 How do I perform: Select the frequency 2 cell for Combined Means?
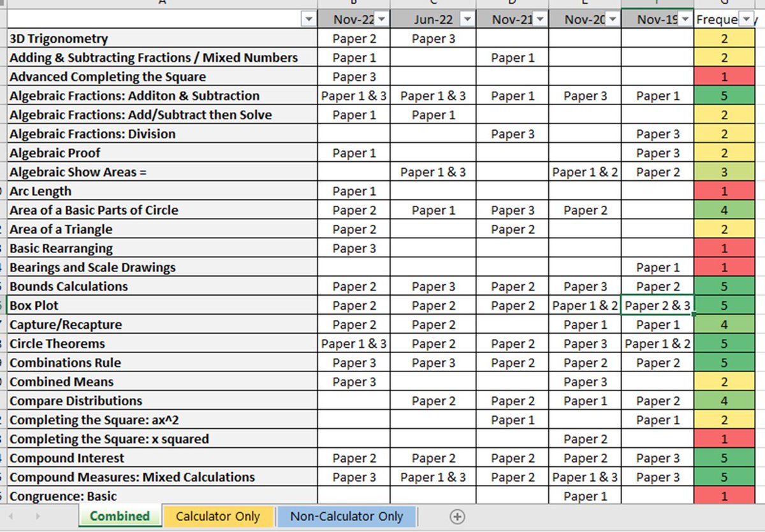724,382
